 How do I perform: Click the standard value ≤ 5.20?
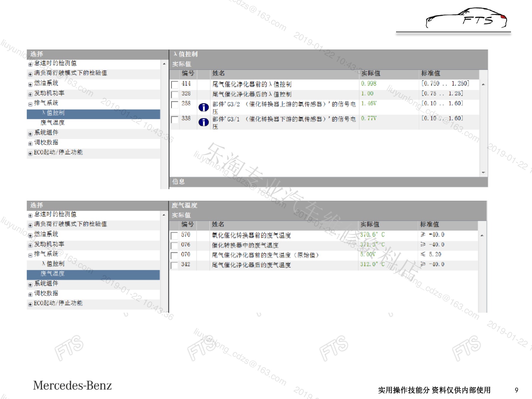[x=431, y=255]
